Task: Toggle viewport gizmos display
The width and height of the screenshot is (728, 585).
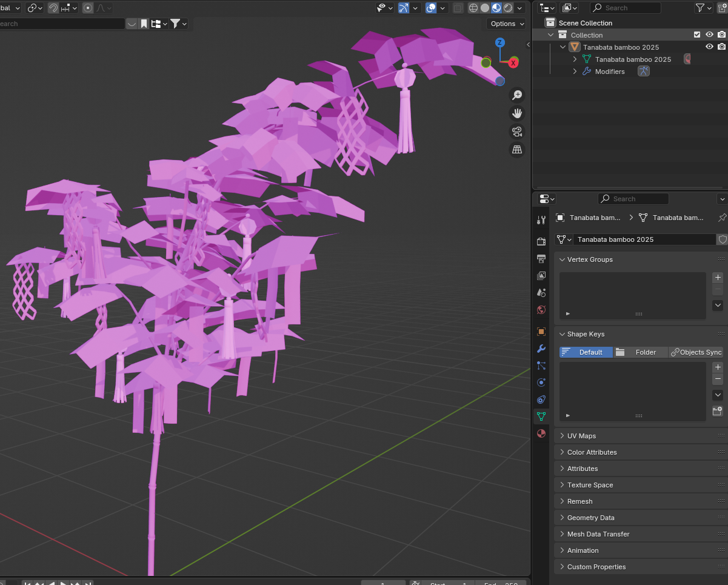Action: 404,8
